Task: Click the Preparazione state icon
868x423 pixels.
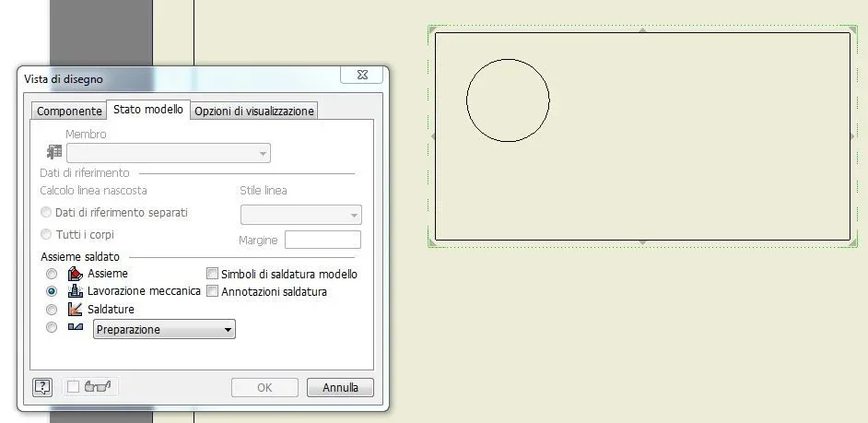Action: 76,326
